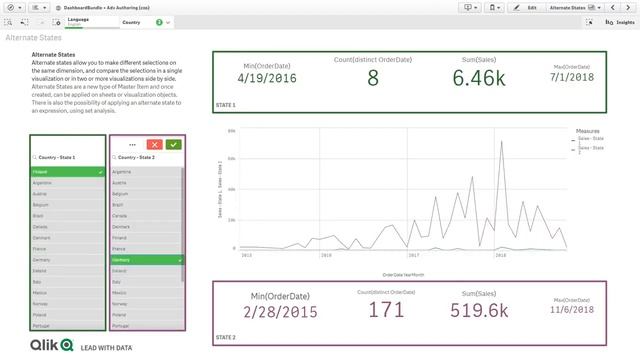This screenshot has height=360, width=640.
Task: Select Brazil in Country - State 1 list
Action: point(68,216)
